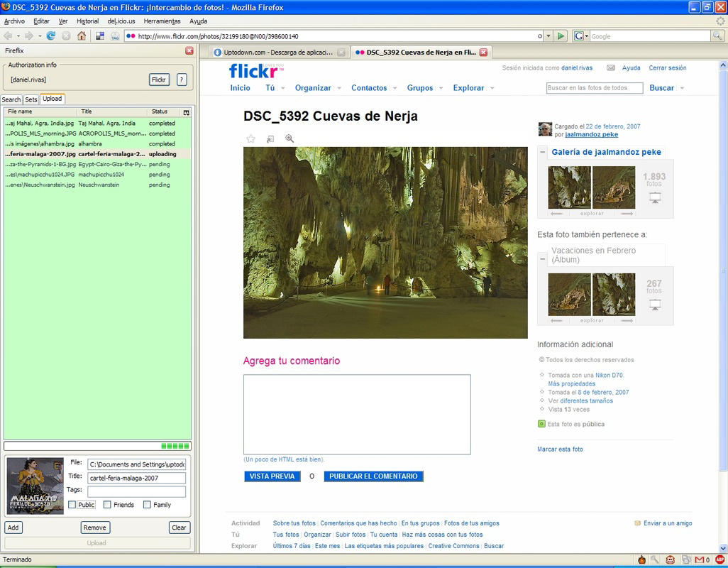Open the back button history dropdown arrow
Viewport: 728px width, 568px height.
pos(18,36)
